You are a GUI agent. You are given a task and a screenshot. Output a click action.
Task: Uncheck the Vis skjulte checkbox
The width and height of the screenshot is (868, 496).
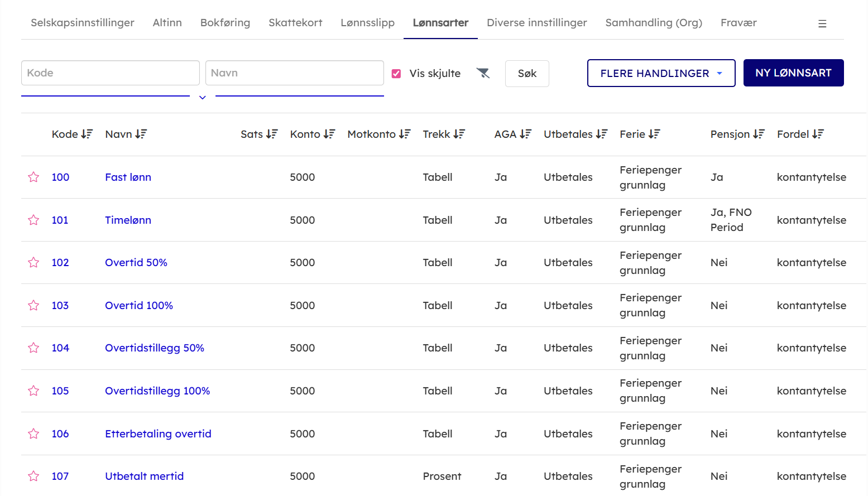tap(396, 74)
